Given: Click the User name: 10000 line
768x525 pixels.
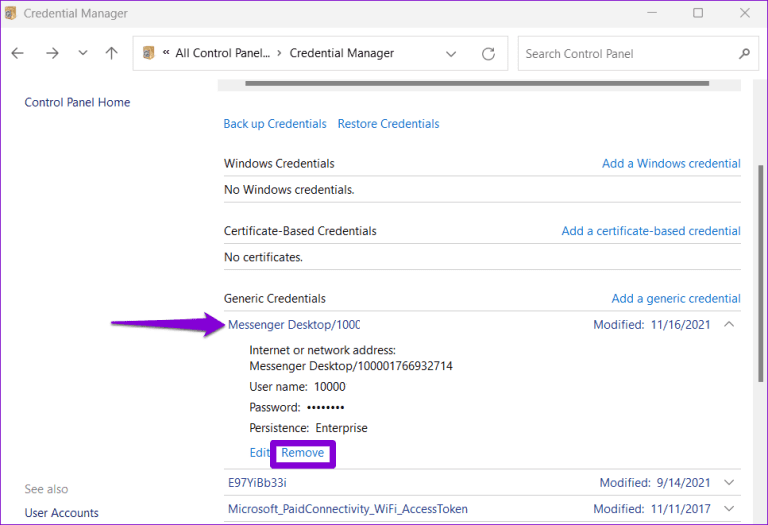Looking at the screenshot, I should pyautogui.click(x=297, y=387).
